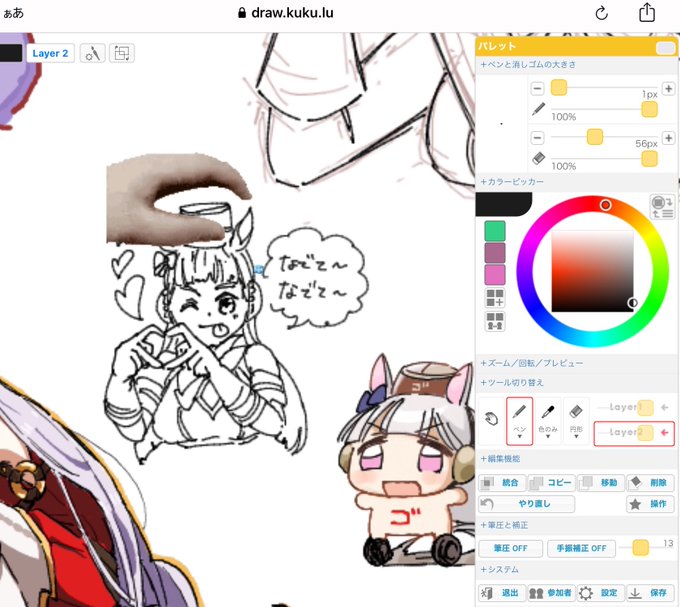This screenshot has width=680, height=607.
Task: Collapse the システム section
Action: point(499,569)
